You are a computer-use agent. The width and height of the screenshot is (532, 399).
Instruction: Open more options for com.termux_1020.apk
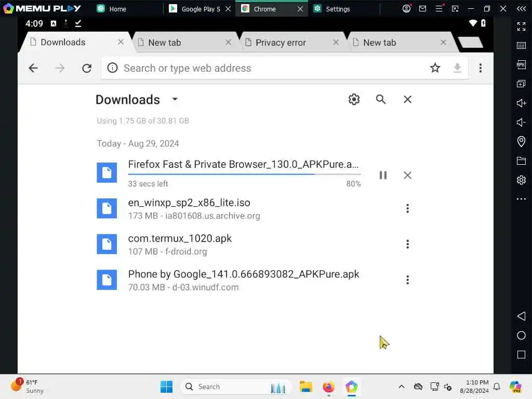pos(407,244)
